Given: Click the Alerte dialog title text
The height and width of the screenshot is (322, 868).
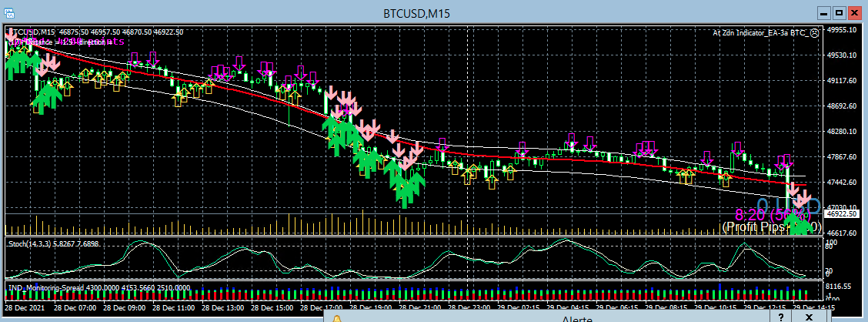Looking at the screenshot, I should [x=577, y=319].
